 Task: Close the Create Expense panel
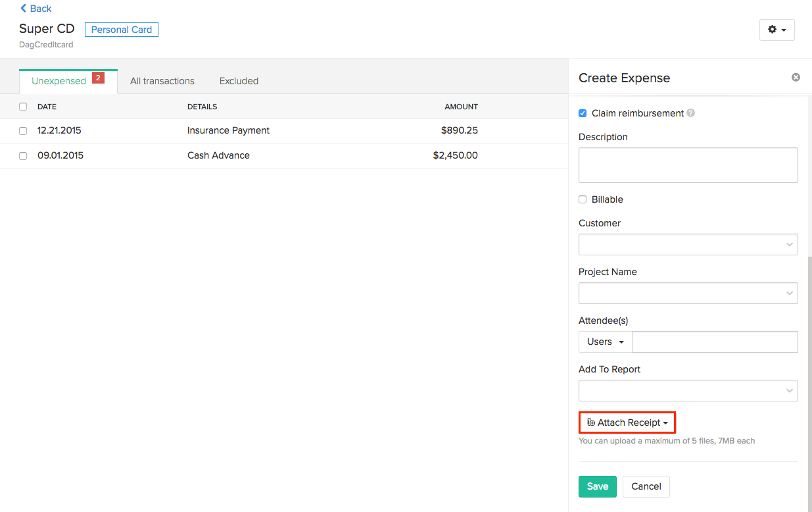pos(796,77)
